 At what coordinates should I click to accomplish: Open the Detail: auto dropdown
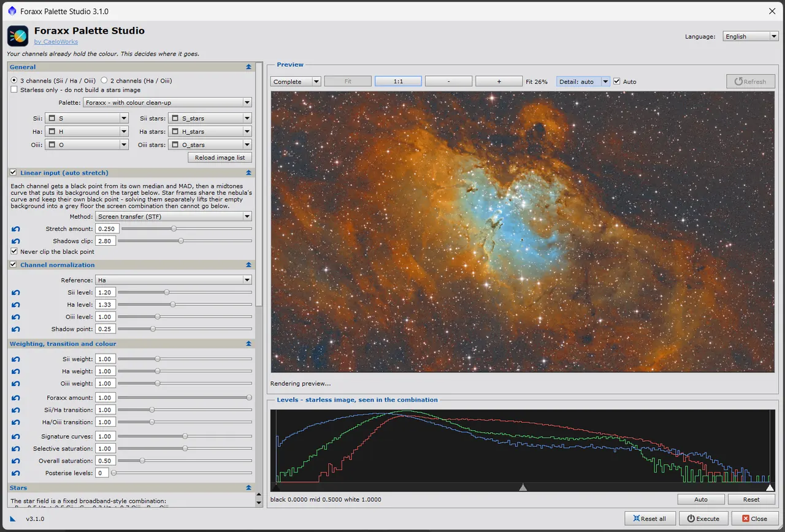point(583,82)
